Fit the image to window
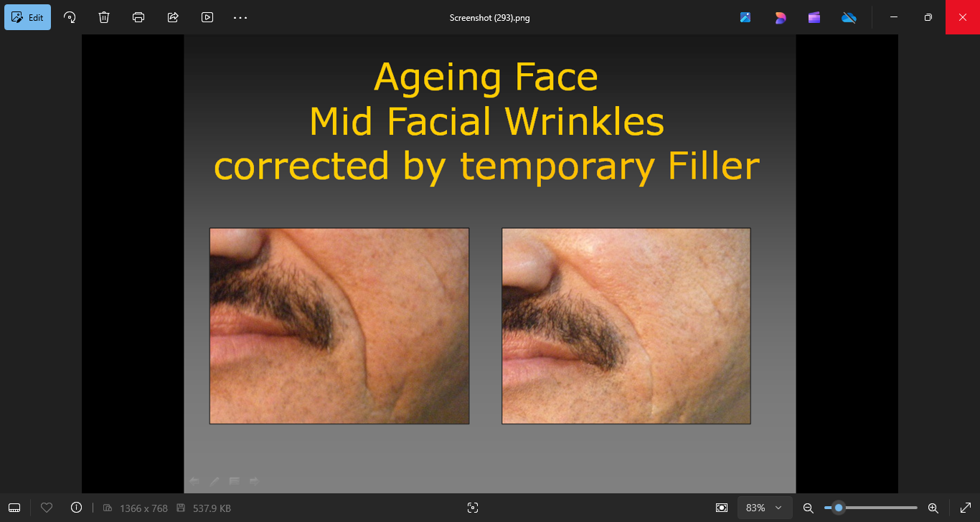This screenshot has width=980, height=522. (722, 508)
